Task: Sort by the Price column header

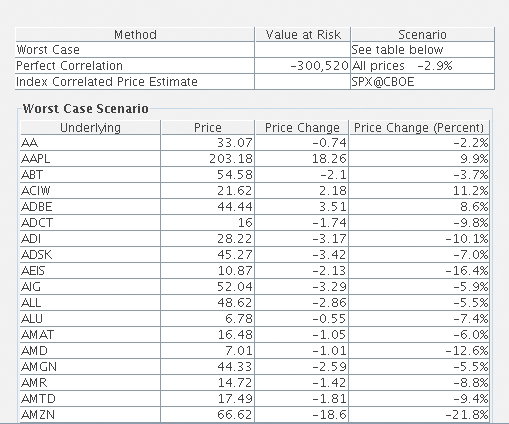Action: (207, 128)
